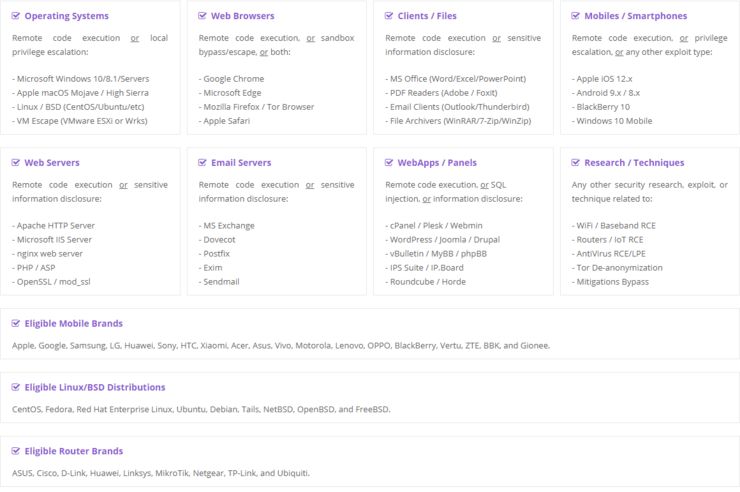
Task: Click the Email Servers check icon
Action: [x=203, y=162]
